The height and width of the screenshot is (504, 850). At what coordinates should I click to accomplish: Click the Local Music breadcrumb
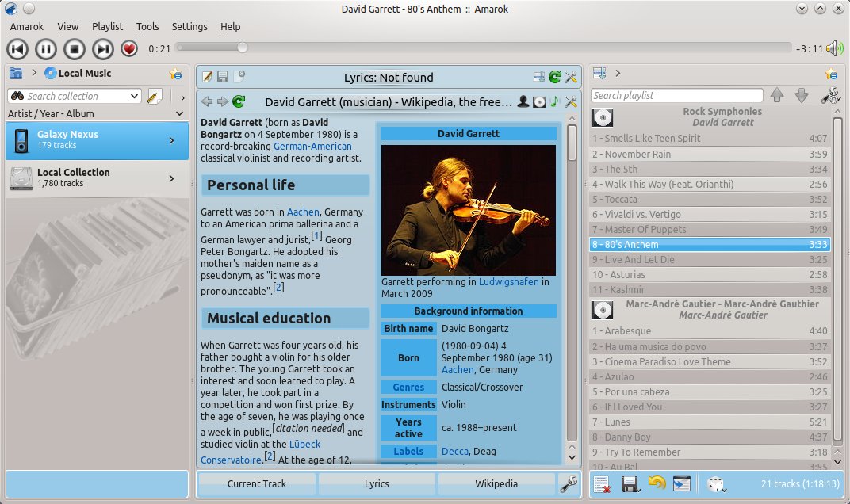(78, 73)
